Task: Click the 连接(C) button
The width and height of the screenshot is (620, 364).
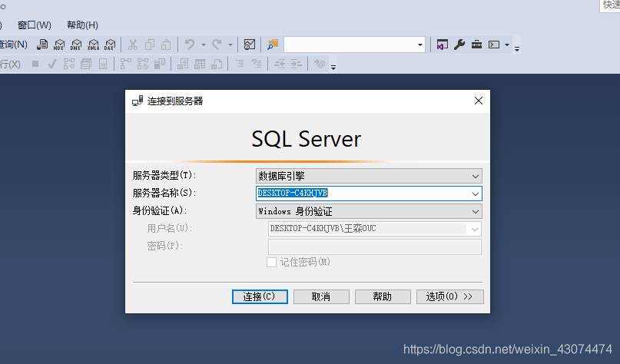Action: [260, 297]
